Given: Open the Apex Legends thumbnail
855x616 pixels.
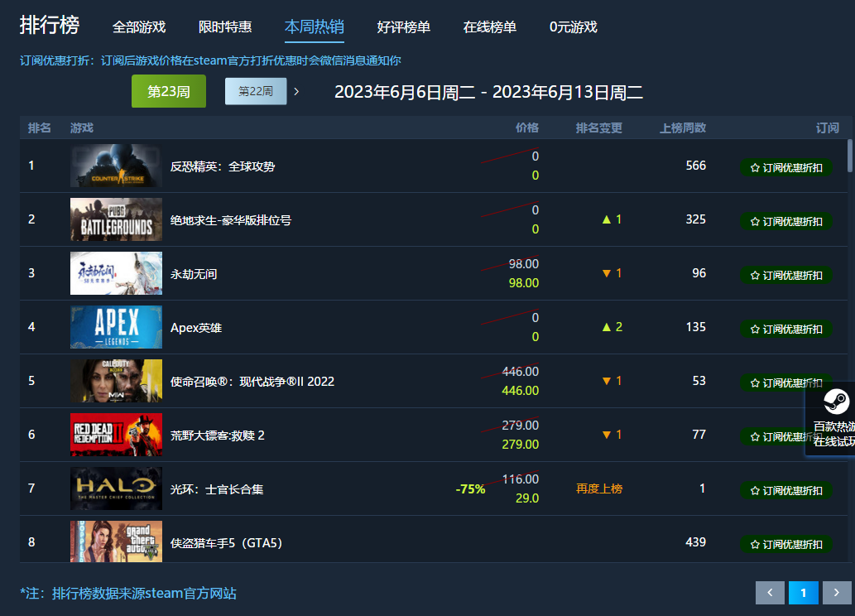Looking at the screenshot, I should (x=116, y=327).
